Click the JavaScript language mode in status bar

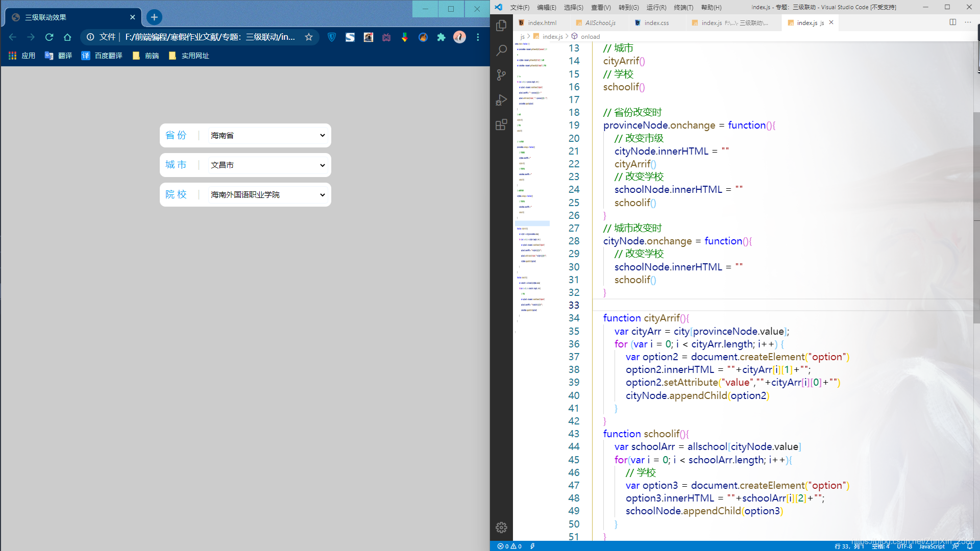[x=932, y=546]
